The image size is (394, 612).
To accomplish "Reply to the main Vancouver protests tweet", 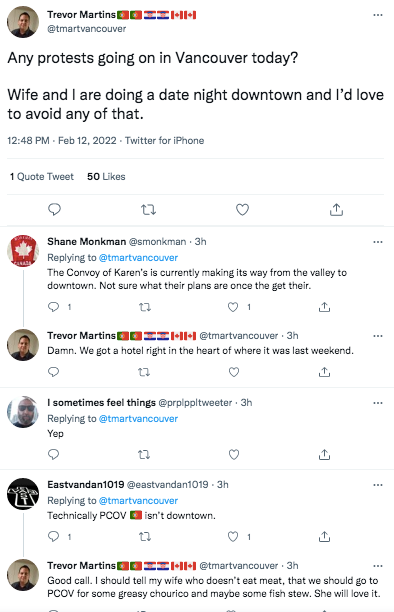I will tap(54, 210).
